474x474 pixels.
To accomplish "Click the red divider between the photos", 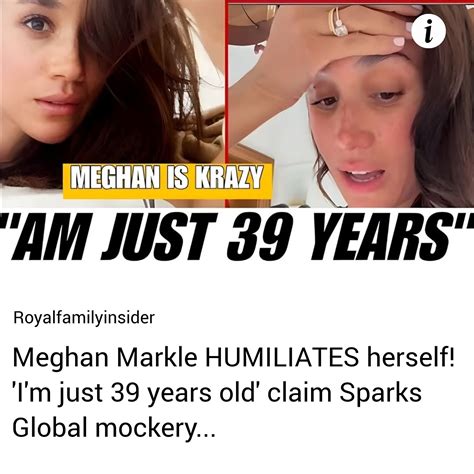I will click(226, 104).
